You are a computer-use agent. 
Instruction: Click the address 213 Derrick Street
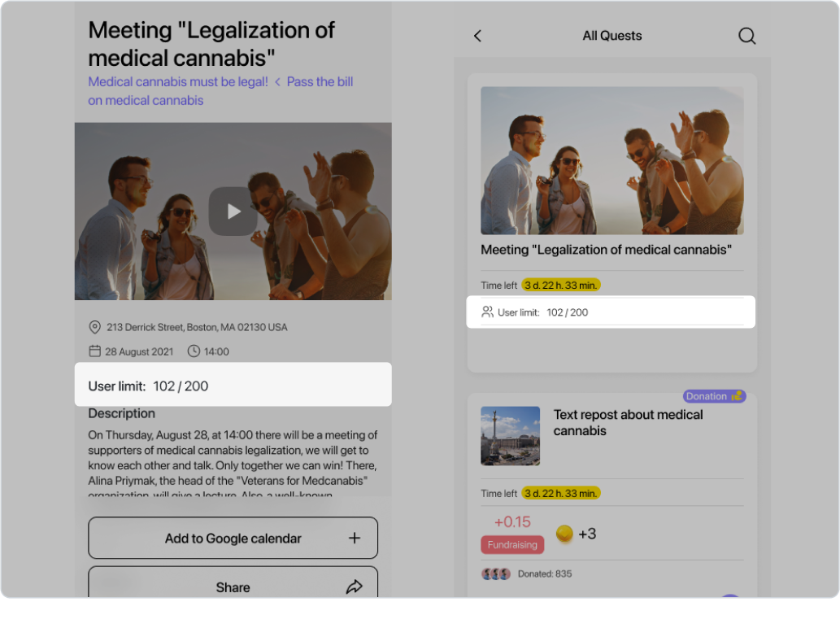197,327
